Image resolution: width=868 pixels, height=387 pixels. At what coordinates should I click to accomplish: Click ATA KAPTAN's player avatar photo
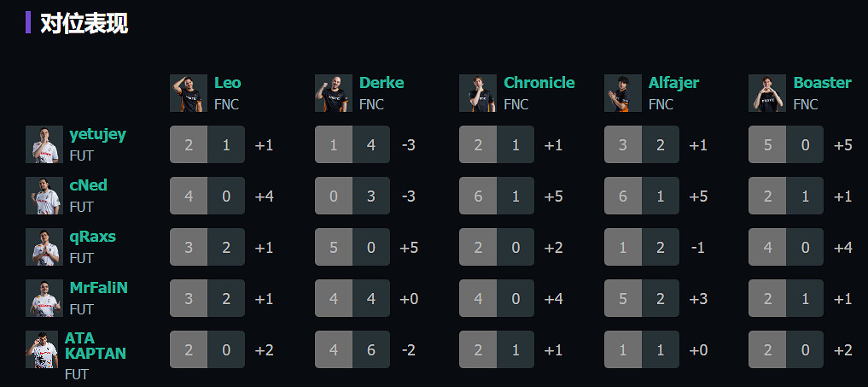coord(42,349)
